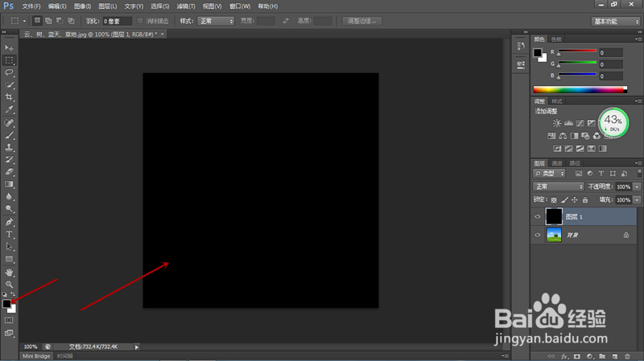Open the 滤镜(T) menu
This screenshot has height=361, width=644.
point(186,6)
